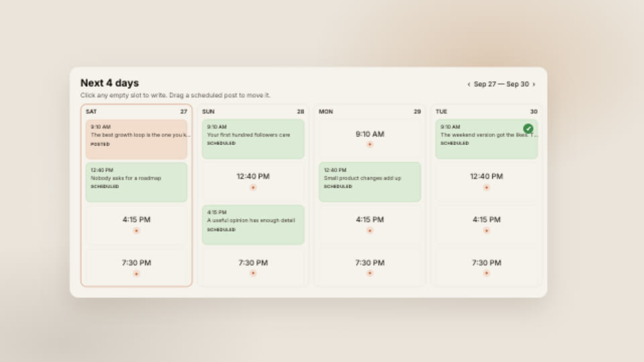Screen dimensions: 644x362
Task: Click green checkmark on Tuesday 9:10 post
Action: tap(528, 129)
